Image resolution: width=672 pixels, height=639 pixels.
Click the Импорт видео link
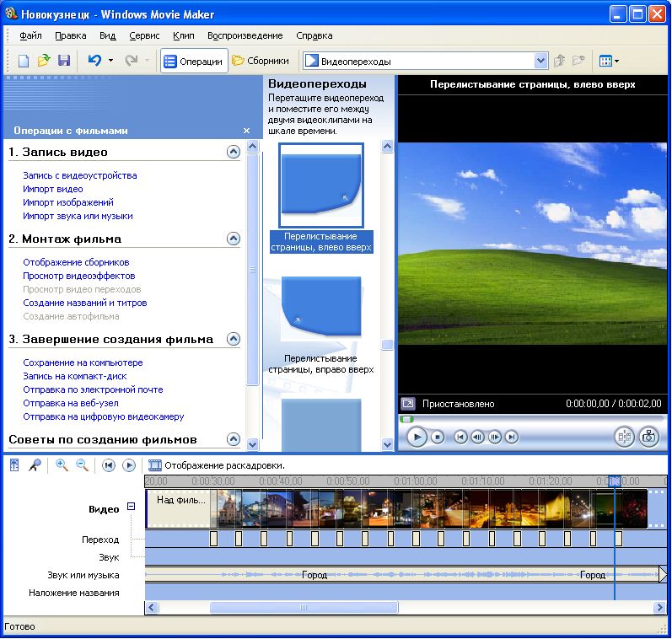[53, 189]
